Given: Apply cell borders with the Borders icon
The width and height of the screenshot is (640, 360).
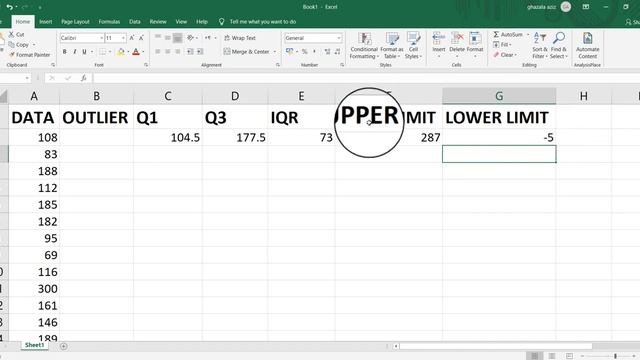Looking at the screenshot, I should [102, 52].
